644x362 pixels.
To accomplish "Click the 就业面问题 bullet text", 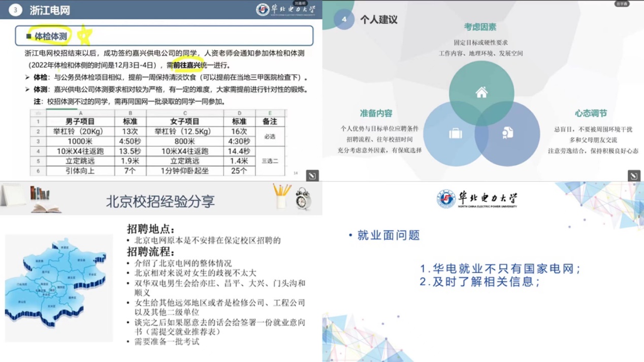I will (389, 235).
